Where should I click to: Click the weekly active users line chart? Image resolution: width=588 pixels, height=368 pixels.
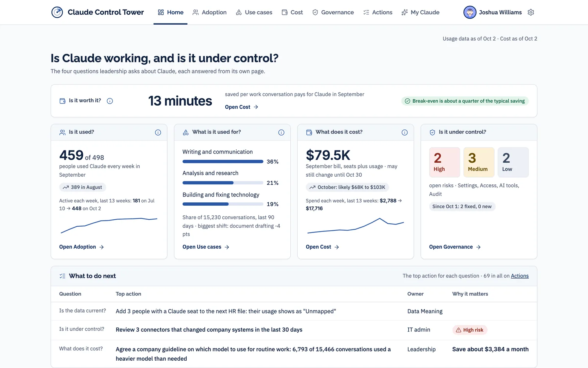109,225
